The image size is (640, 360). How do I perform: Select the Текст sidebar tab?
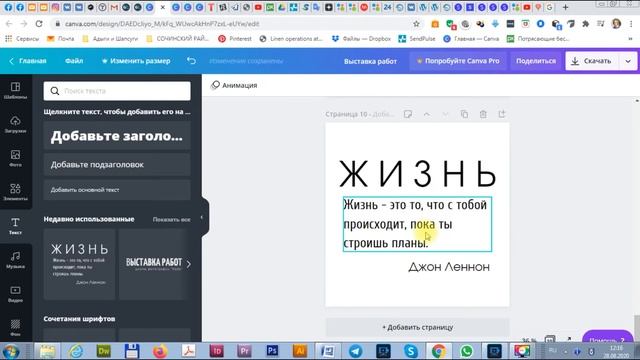[x=16, y=226]
